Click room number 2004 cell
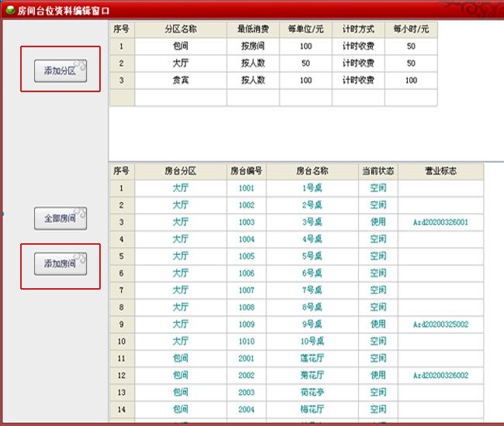 247,409
